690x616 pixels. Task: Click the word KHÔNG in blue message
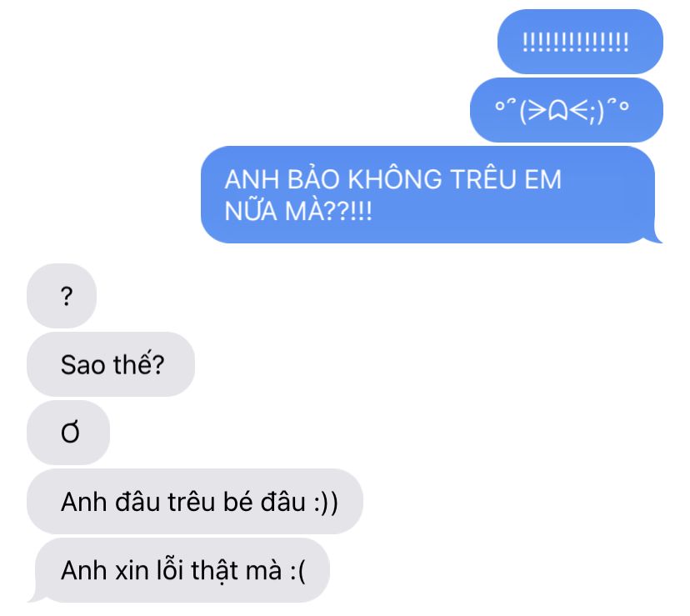tap(395, 179)
